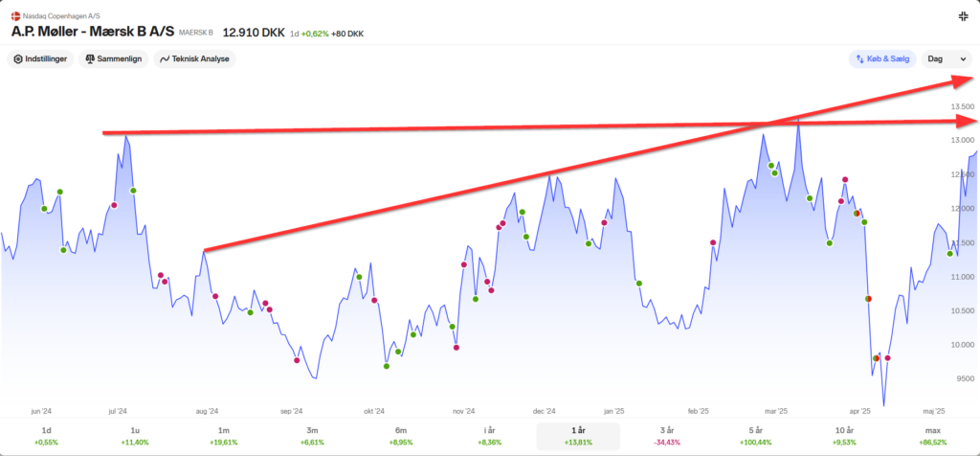The height and width of the screenshot is (456, 980).
Task: Click the Nasdaq Copenhagen A/S label
Action: 61,15
